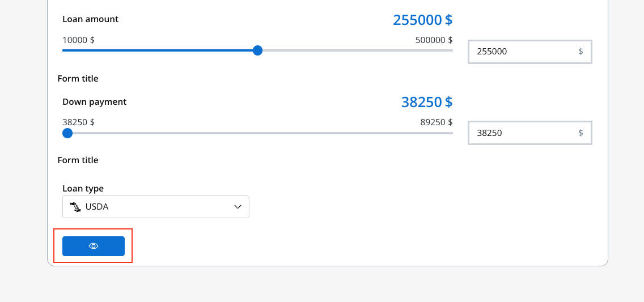Click the large blue 38250 $ value
Screen dimensions: 644x302
click(x=427, y=102)
